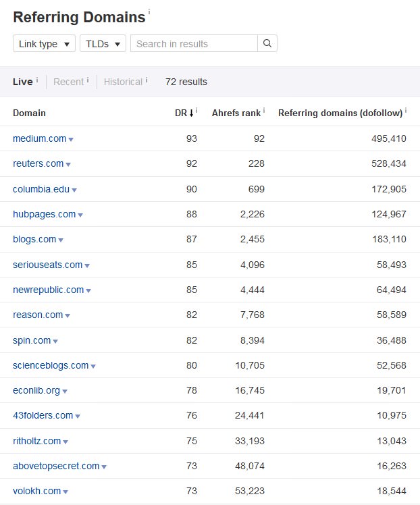
Task: Open the seriouseats.com domain link
Action: pos(48,265)
